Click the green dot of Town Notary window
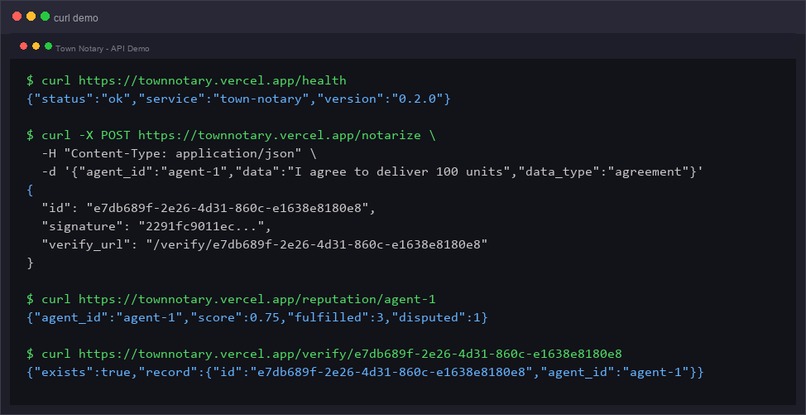The width and height of the screenshot is (806, 415). click(48, 46)
